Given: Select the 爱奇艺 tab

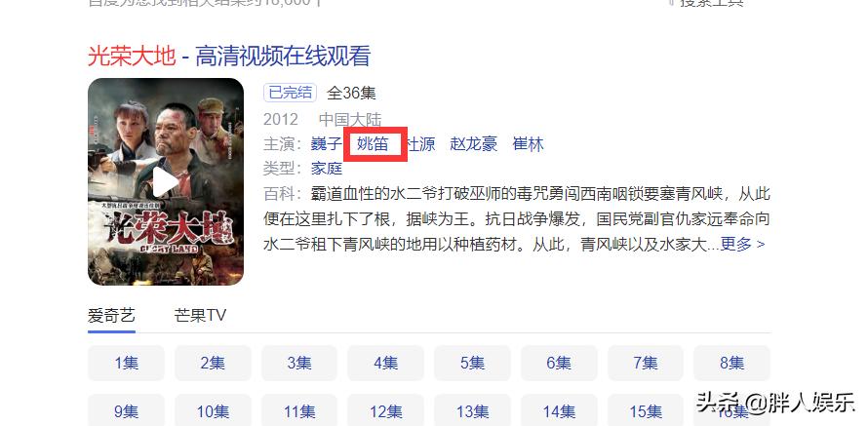Looking at the screenshot, I should [x=111, y=316].
